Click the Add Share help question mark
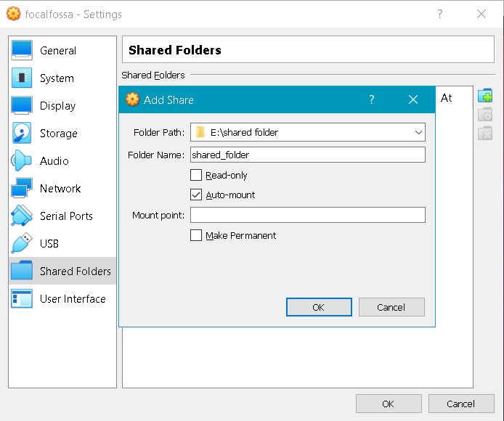 (x=371, y=99)
